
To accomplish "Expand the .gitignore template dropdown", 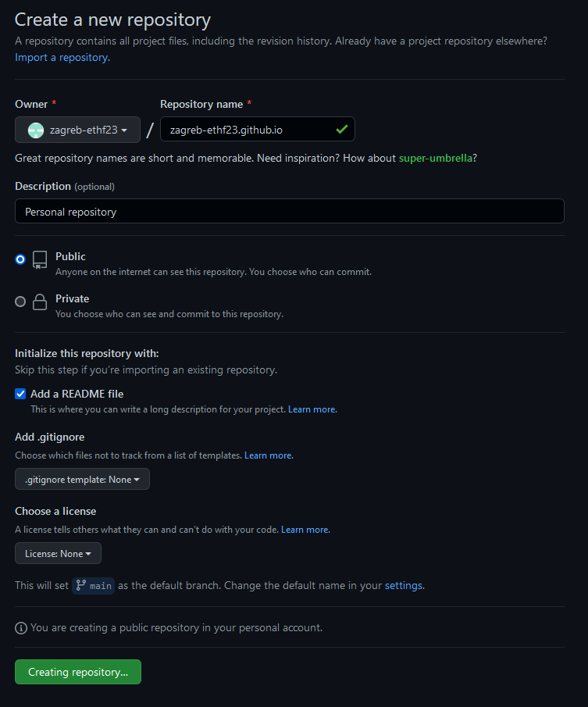I will [x=82, y=479].
